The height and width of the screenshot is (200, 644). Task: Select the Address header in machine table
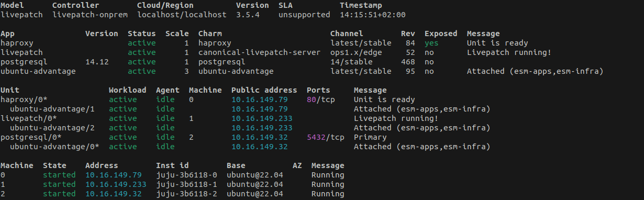pyautogui.click(x=102, y=165)
